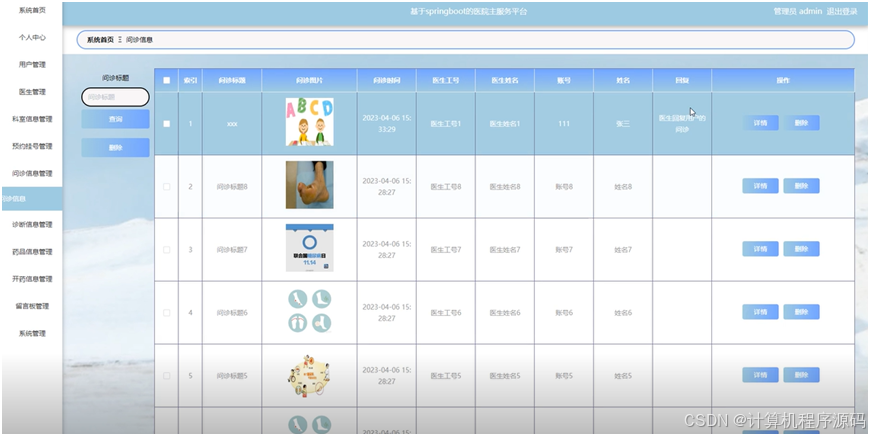Click 删除 button for 问诊标题8 row
The height and width of the screenshot is (436, 870).
[x=801, y=186]
